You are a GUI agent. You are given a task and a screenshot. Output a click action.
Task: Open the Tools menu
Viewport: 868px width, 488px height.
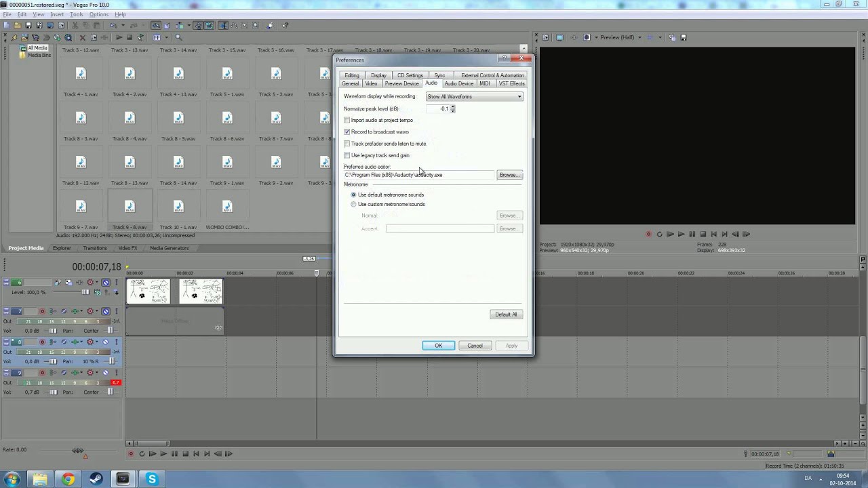[77, 14]
